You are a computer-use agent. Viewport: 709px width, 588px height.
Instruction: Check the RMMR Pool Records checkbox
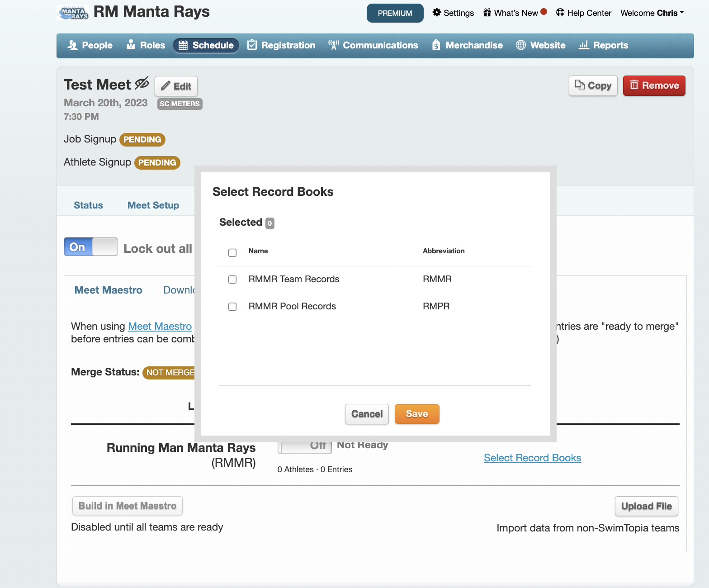tap(232, 307)
